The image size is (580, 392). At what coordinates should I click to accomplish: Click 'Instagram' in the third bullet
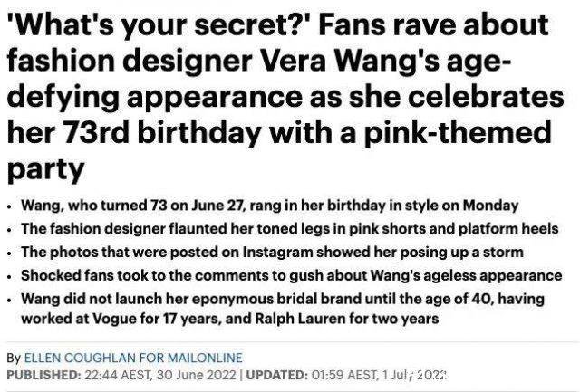coord(277,252)
